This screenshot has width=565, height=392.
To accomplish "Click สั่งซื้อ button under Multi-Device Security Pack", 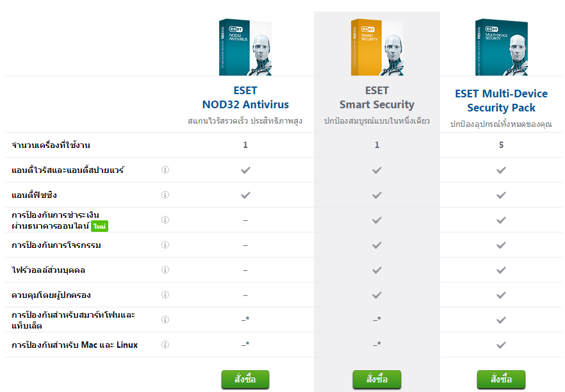I will 501,379.
